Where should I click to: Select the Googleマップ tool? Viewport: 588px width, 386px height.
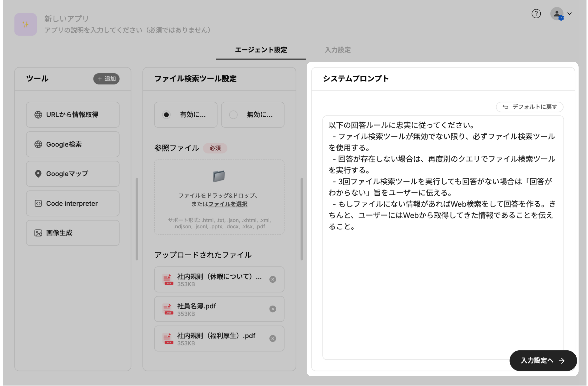[x=73, y=174]
